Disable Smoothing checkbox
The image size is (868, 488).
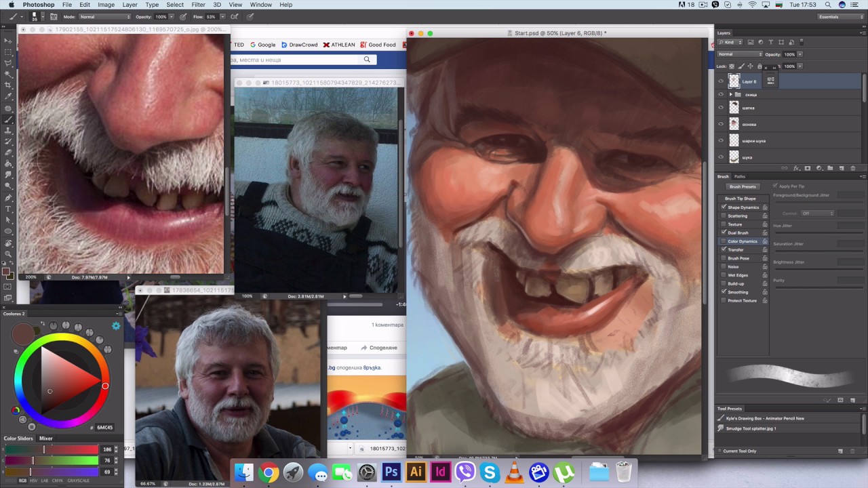724,292
